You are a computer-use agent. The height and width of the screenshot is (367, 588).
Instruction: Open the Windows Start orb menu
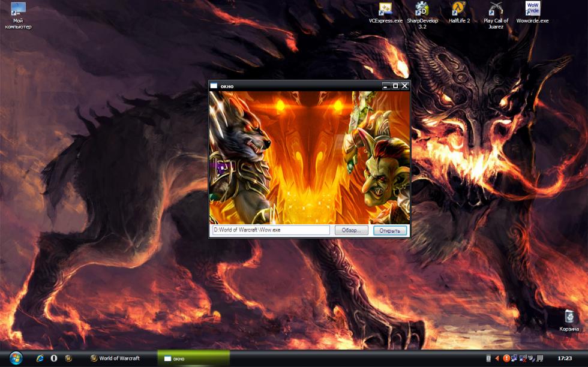coord(16,358)
